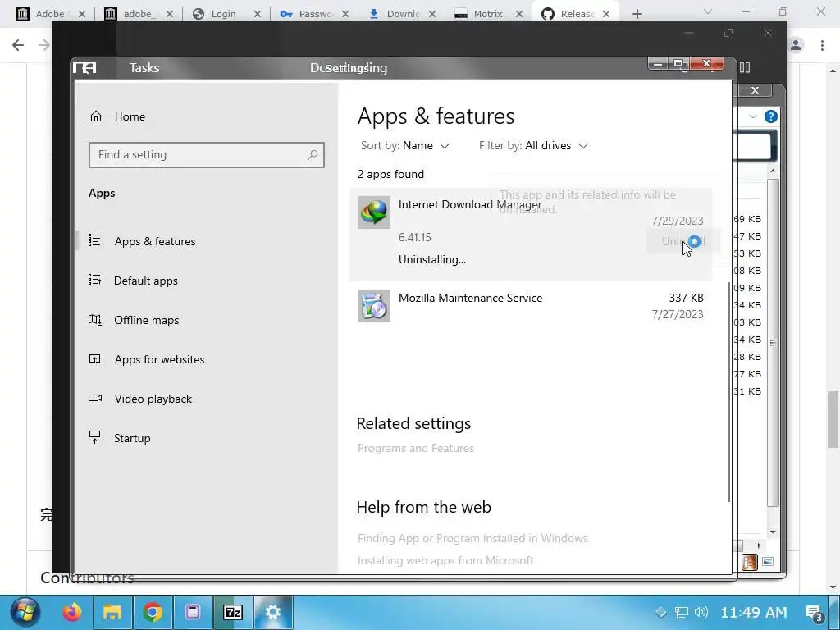Open File Explorer from taskbar

coord(112,612)
